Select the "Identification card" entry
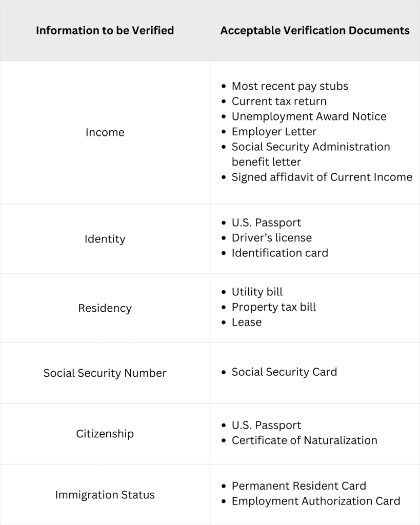420x525 pixels. click(279, 253)
